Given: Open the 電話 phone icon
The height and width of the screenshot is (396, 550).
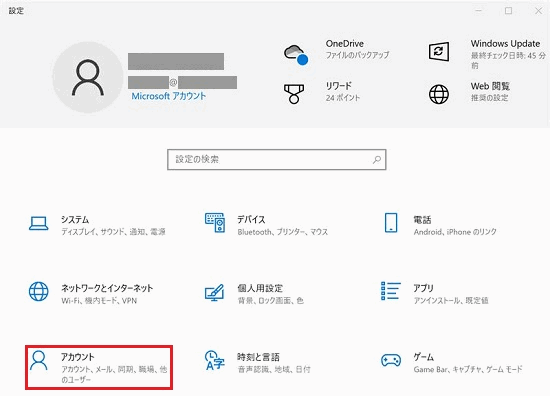Looking at the screenshot, I should 391,222.
